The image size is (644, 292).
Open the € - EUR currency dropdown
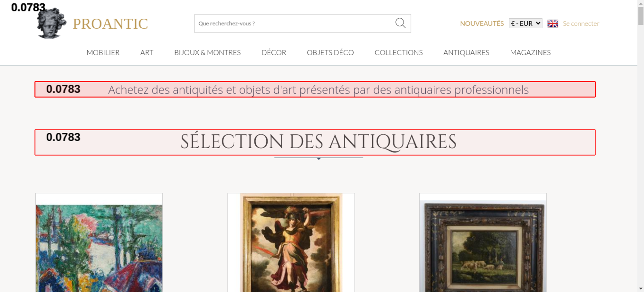tap(526, 23)
